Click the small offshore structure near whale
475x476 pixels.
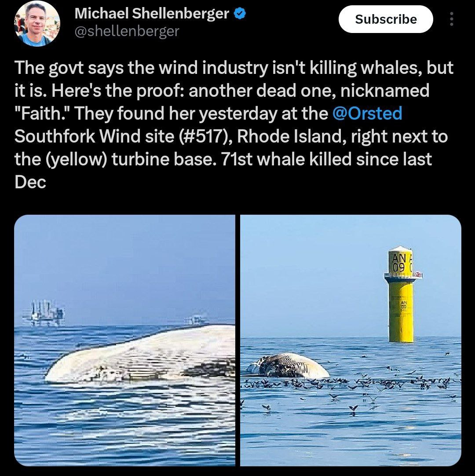point(196,320)
